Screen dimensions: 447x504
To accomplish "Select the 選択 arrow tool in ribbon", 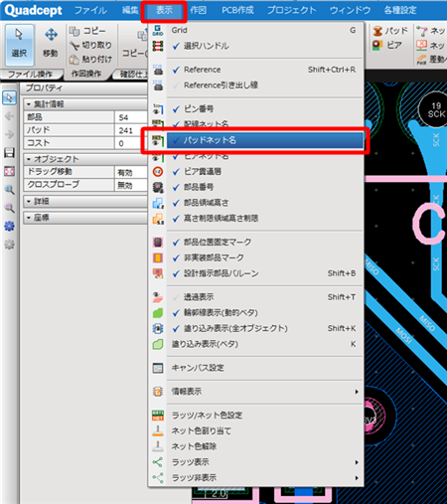I will point(19,45).
